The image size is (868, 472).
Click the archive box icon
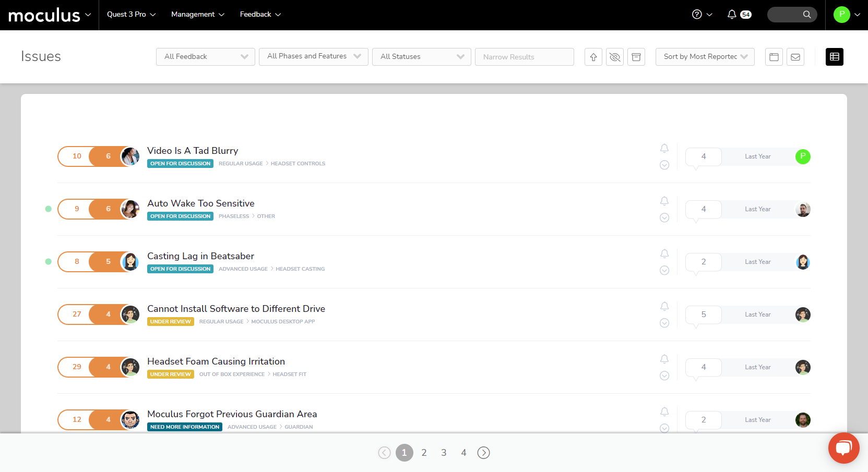pos(636,57)
